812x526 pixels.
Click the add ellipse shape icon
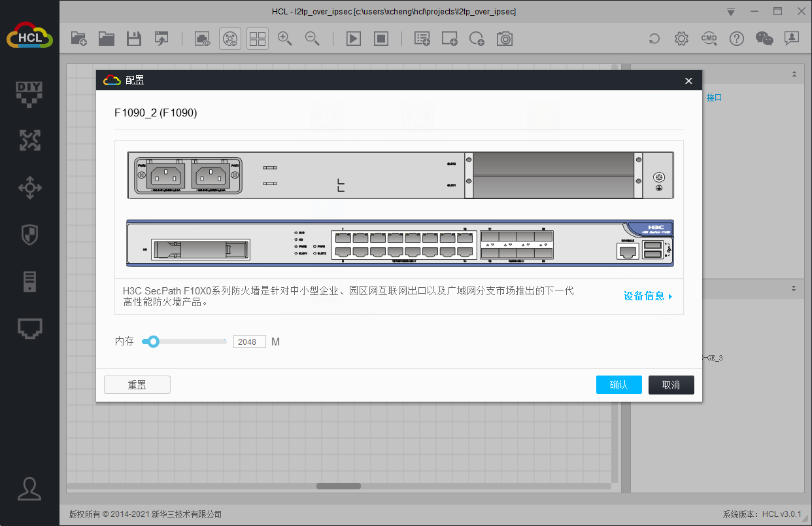click(477, 39)
